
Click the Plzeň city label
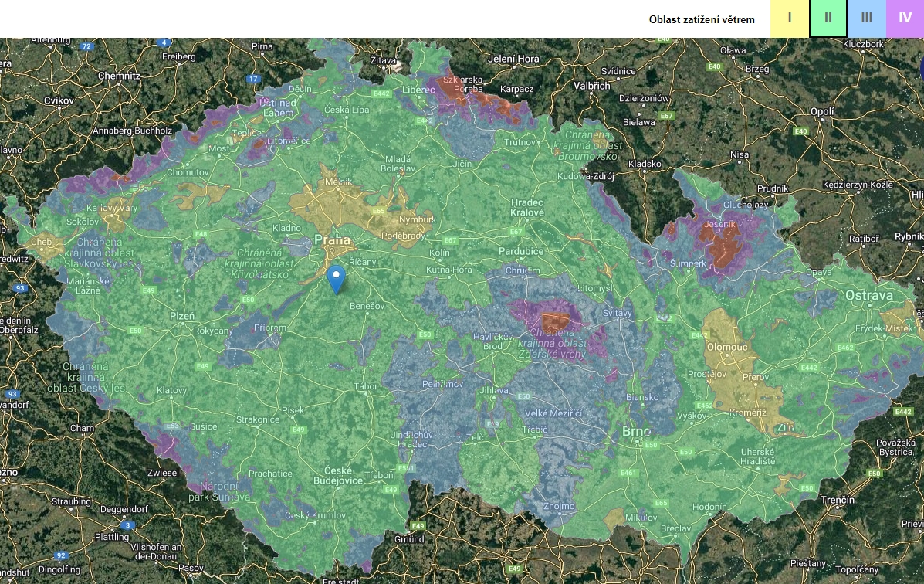[182, 316]
